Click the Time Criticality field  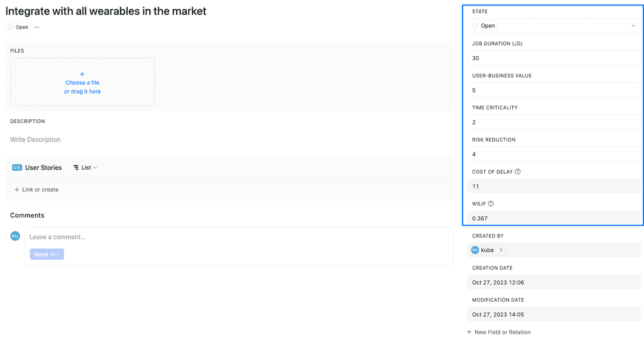pos(553,122)
